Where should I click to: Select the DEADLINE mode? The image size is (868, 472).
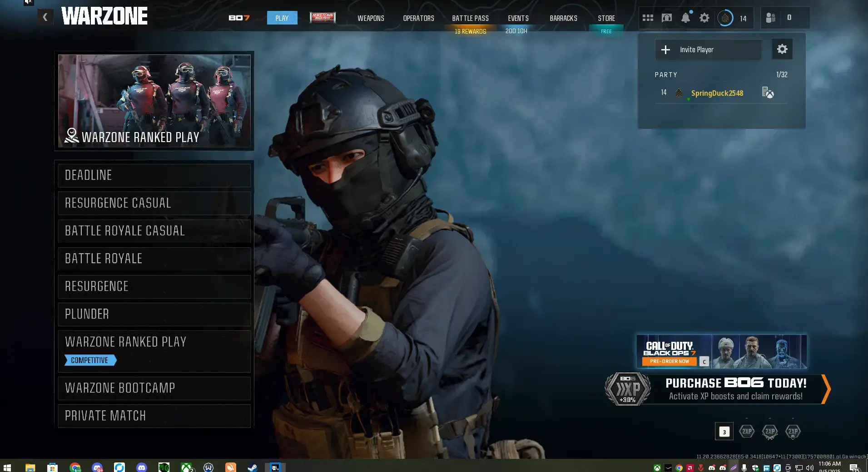(x=154, y=175)
